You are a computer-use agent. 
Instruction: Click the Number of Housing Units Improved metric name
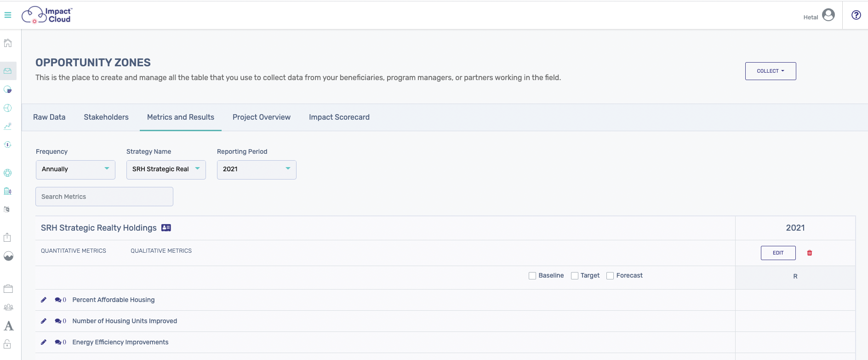coord(125,321)
